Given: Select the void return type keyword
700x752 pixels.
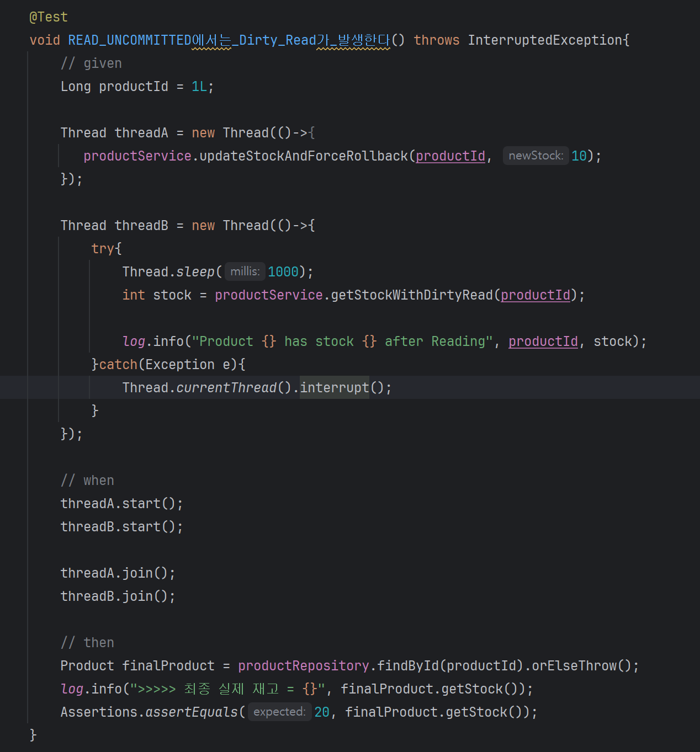Looking at the screenshot, I should point(45,40).
